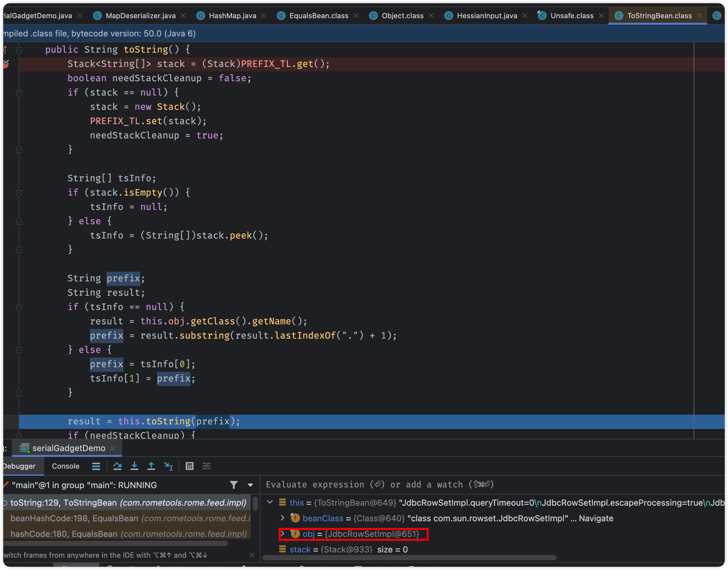Click the Show Execution Point icon

(x=96, y=466)
